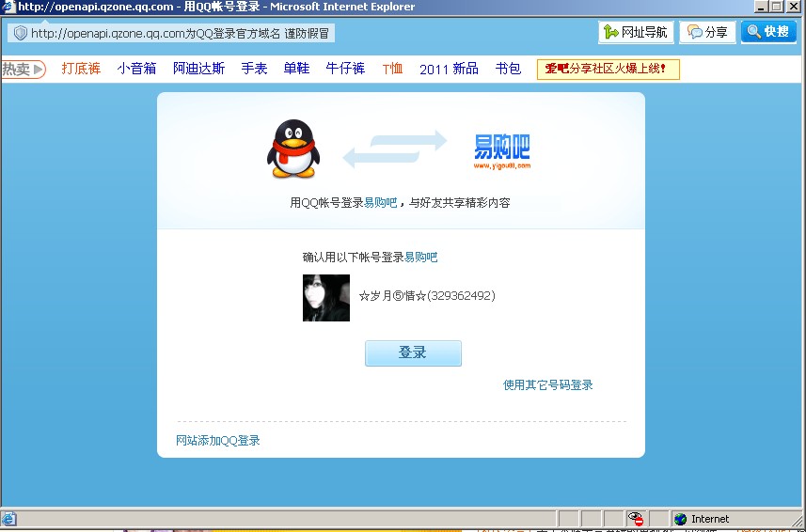The height and width of the screenshot is (532, 806).
Task: Open 网站添加QQ登录 link
Action: pos(218,440)
